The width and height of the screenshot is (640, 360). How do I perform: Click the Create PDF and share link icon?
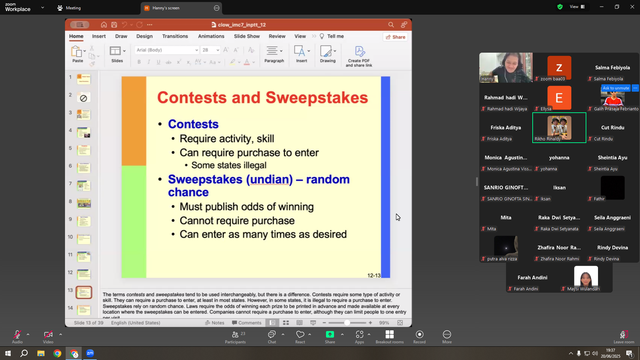click(x=359, y=51)
